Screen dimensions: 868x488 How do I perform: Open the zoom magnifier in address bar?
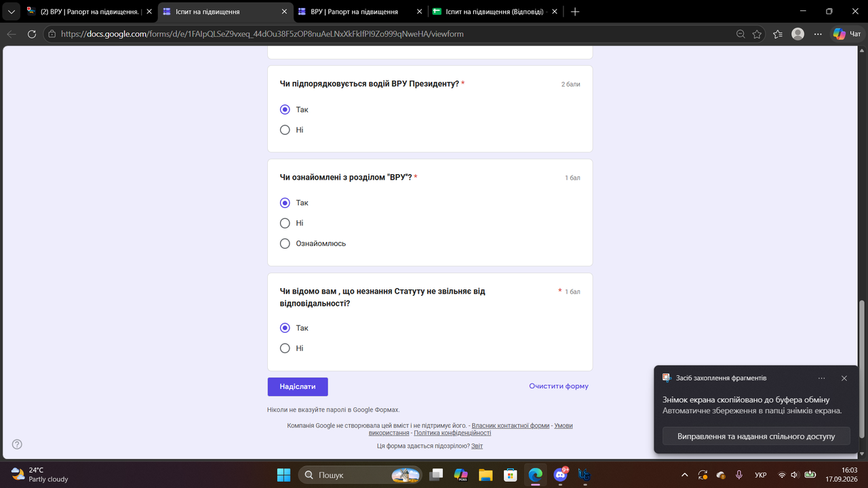click(741, 34)
